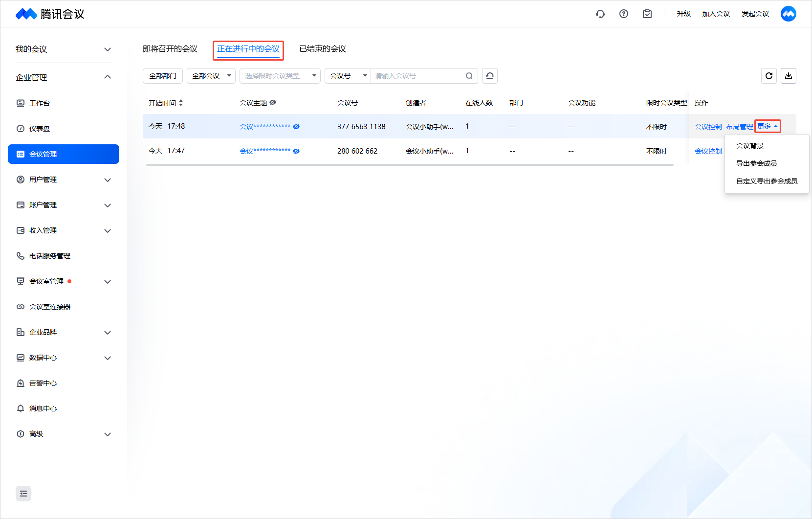The width and height of the screenshot is (812, 519).
Task: Choose 自定义导出参会成员 menu item
Action: point(767,181)
